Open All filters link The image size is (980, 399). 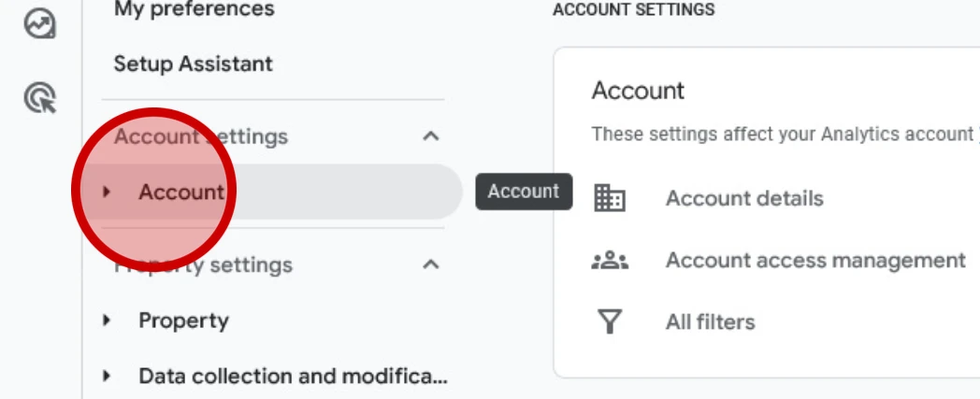point(710,322)
